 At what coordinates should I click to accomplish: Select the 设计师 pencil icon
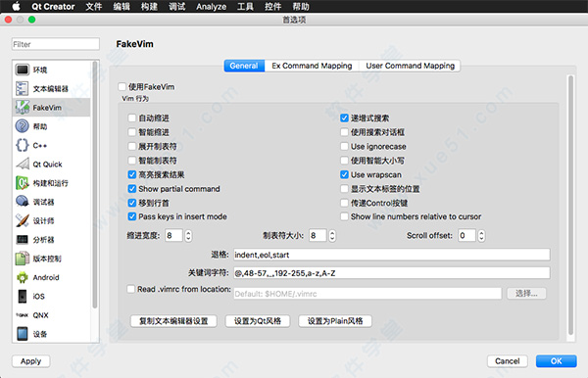click(23, 220)
